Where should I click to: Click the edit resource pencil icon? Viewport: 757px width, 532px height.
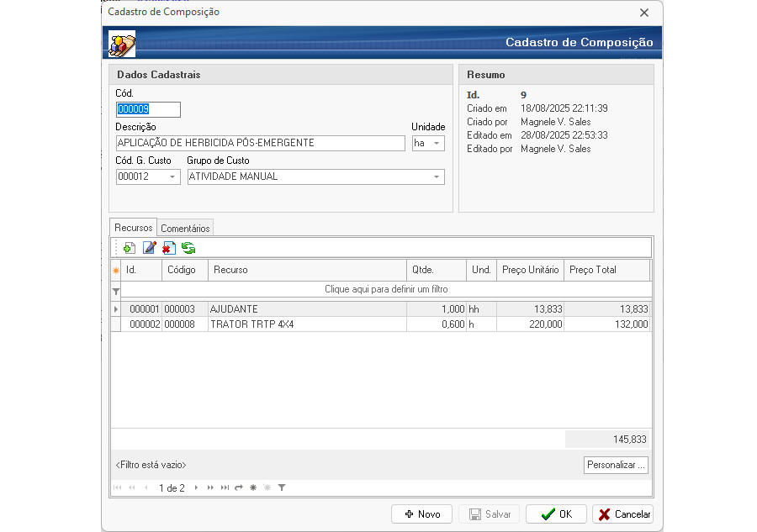point(149,248)
